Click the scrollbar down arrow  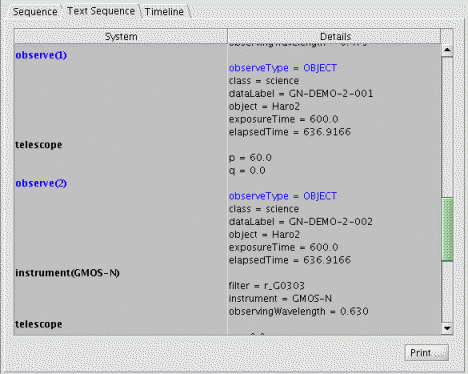tap(447, 328)
